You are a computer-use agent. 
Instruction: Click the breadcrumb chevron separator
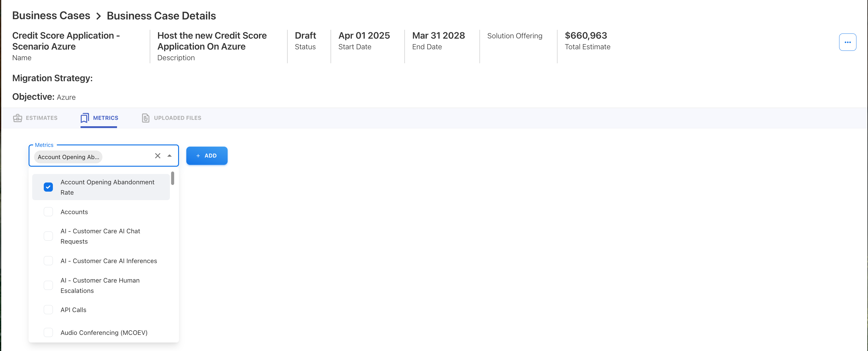98,16
